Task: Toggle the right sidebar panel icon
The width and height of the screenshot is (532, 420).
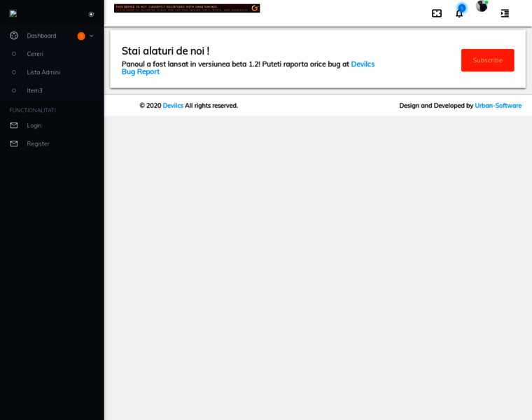Action: 505,13
